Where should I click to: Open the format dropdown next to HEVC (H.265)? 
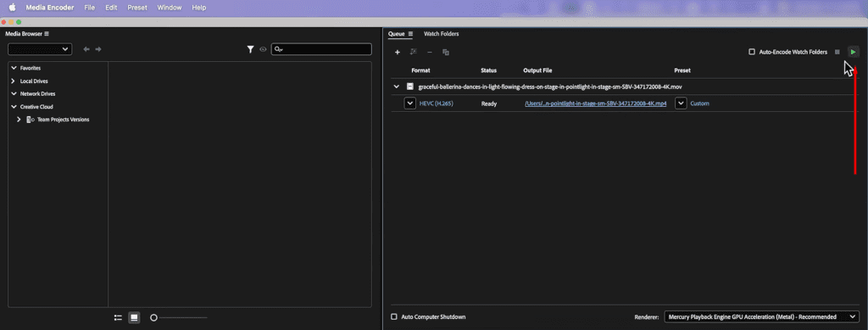[x=409, y=103]
